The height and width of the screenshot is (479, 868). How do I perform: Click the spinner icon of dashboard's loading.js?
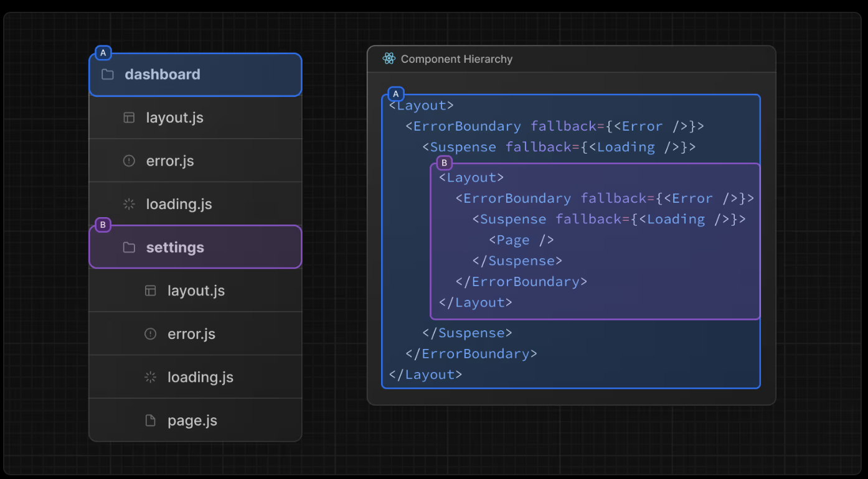[129, 204]
